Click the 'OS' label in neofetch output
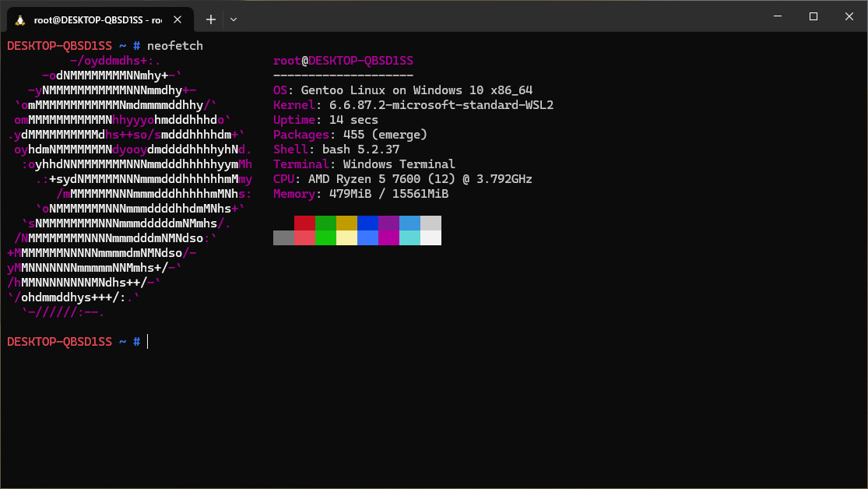 [280, 90]
